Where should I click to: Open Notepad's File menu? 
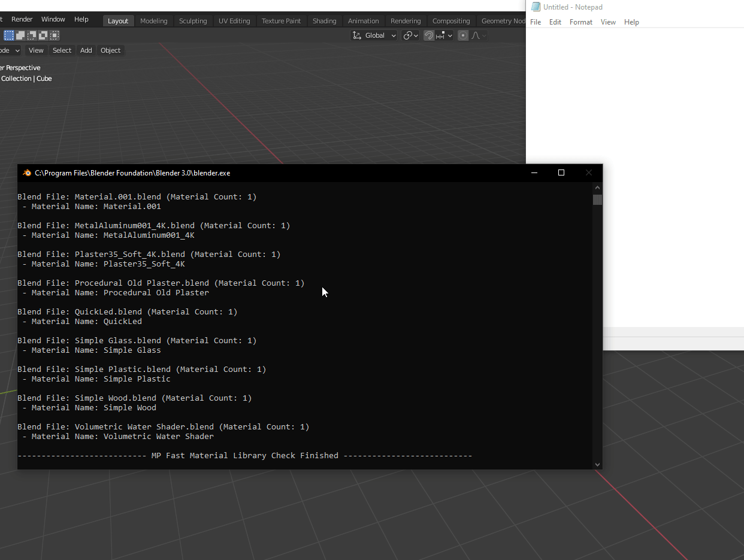536,22
